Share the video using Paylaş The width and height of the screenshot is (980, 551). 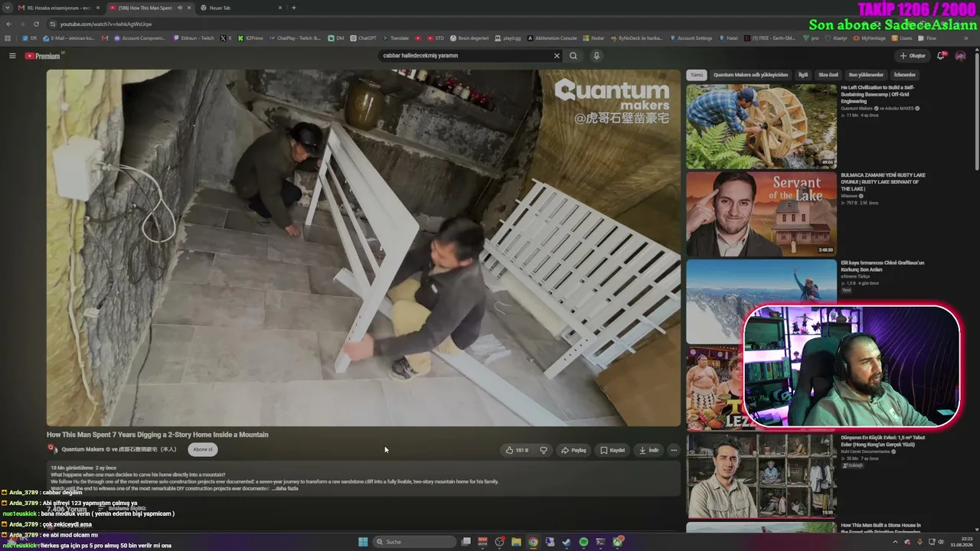(x=573, y=450)
